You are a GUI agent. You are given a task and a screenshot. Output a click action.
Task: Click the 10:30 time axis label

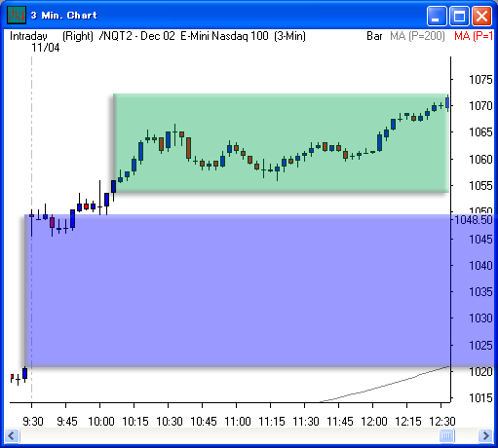pyautogui.click(x=170, y=422)
